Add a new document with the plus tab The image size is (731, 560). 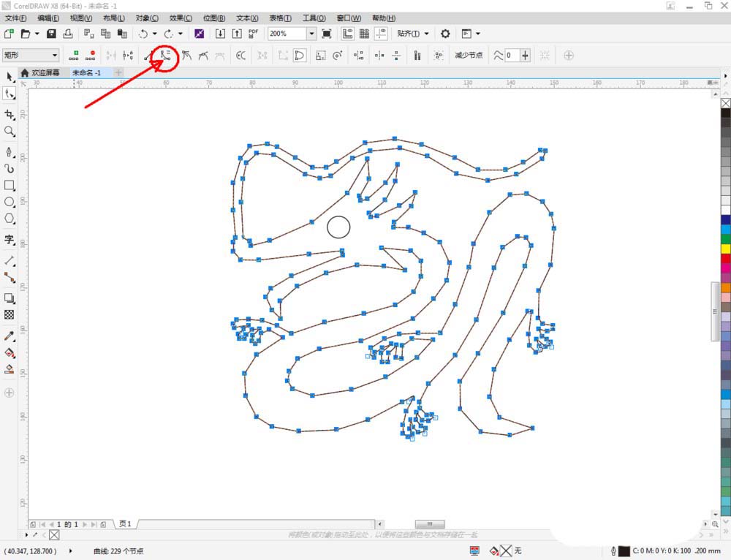click(x=118, y=72)
